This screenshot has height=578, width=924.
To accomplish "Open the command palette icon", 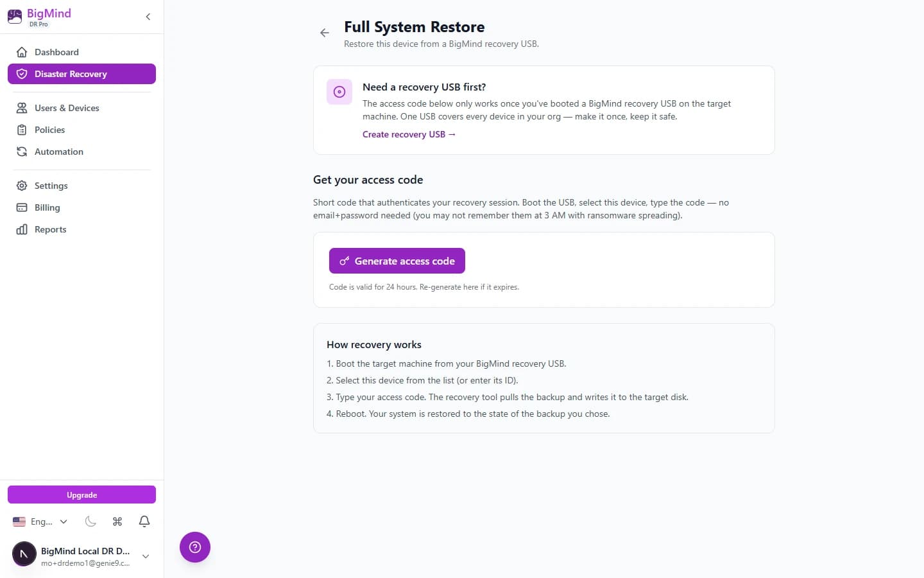I will (x=117, y=521).
